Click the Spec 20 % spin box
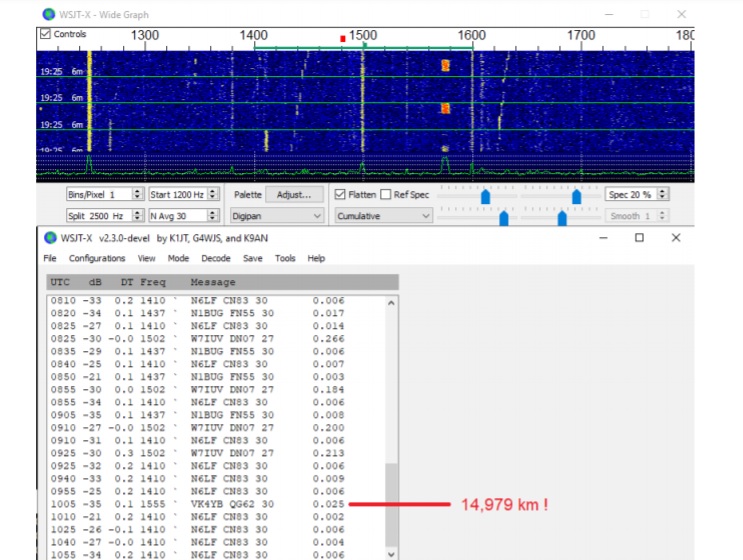Image resolution: width=743 pixels, height=560 pixels. click(x=636, y=194)
